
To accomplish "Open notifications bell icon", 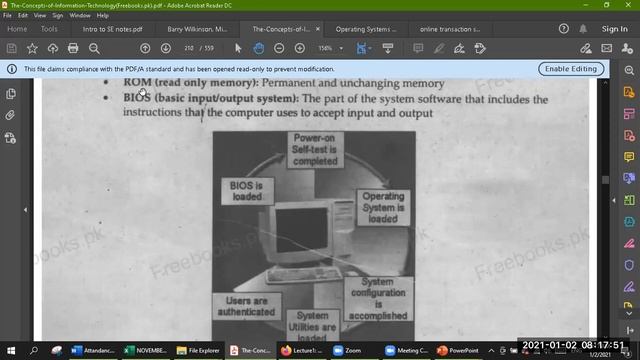I will pyautogui.click(x=583, y=29).
